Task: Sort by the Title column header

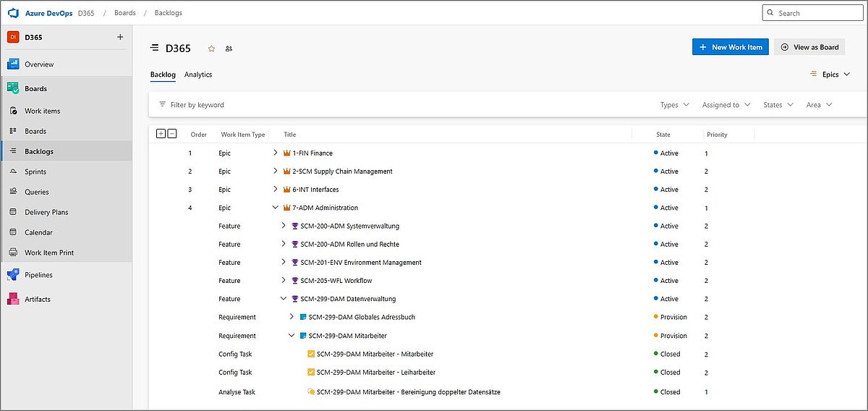Action: (x=290, y=135)
